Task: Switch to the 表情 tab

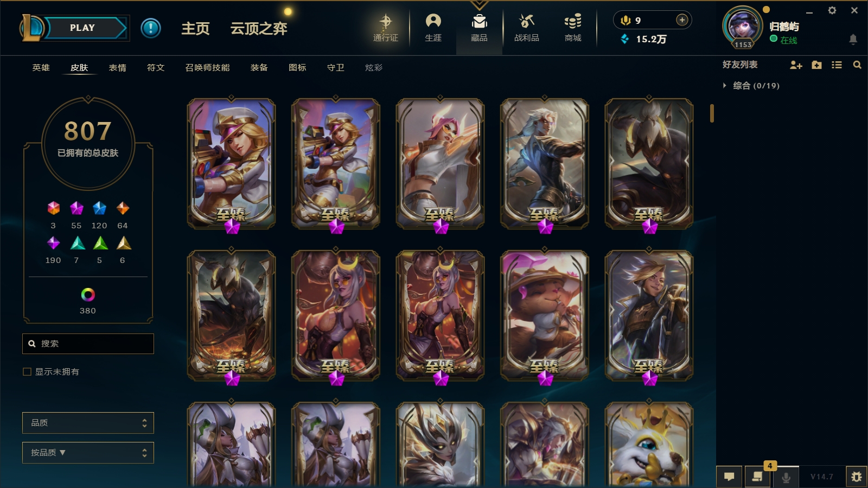Action: (117, 68)
